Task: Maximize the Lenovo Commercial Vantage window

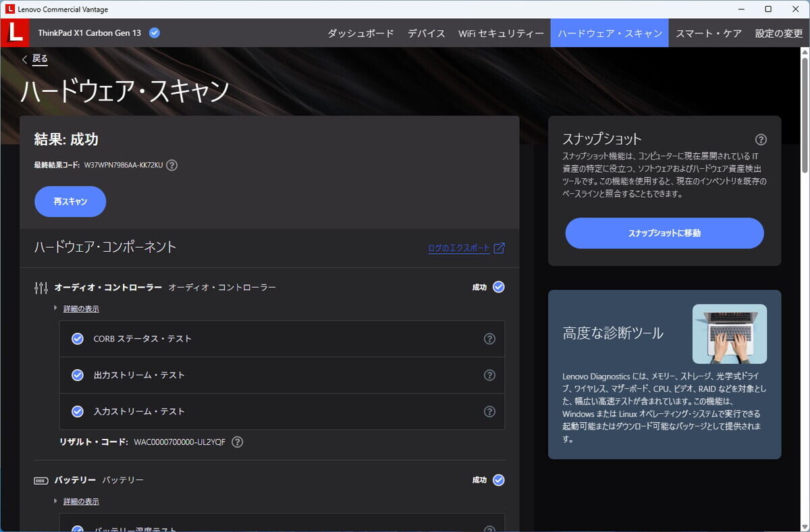Action: (x=768, y=9)
